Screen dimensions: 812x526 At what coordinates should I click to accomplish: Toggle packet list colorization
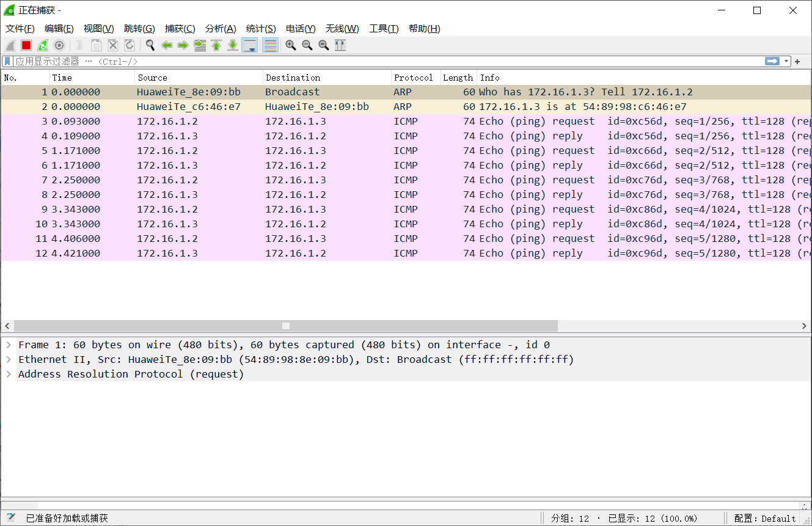pyautogui.click(x=270, y=45)
